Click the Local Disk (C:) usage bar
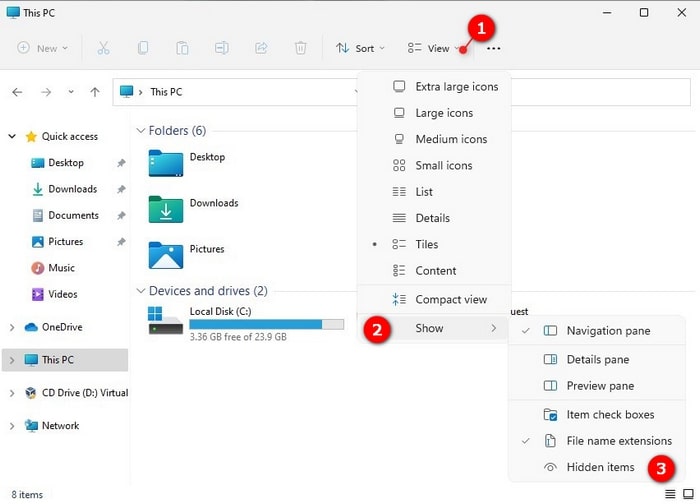 [267, 325]
